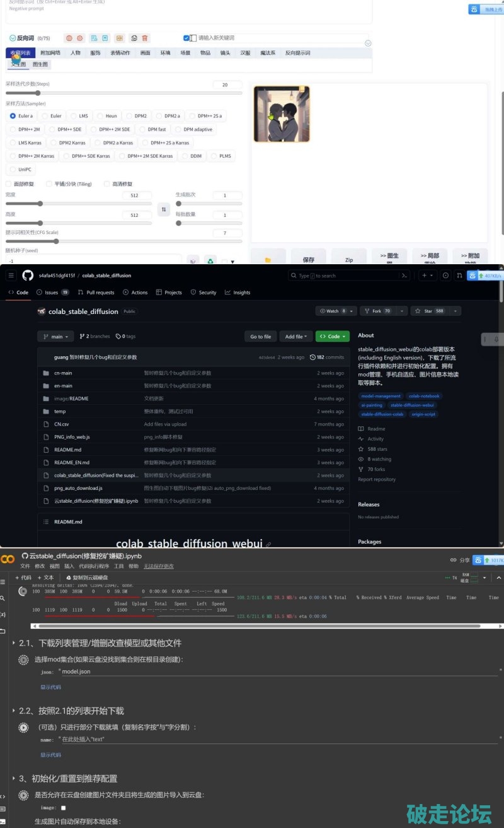The image size is (504, 828).
Task: Open the main branch dropdown
Action: (55, 337)
